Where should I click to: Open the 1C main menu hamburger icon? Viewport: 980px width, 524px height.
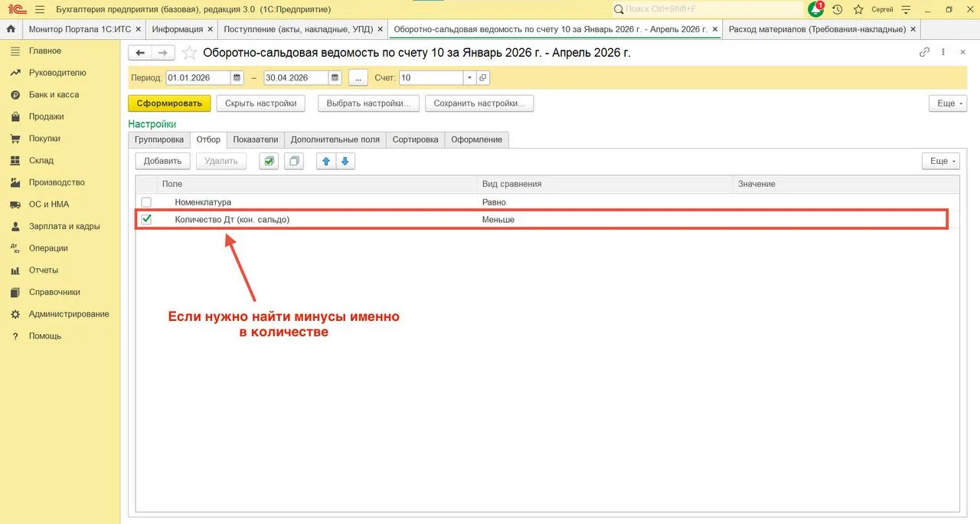coord(40,9)
